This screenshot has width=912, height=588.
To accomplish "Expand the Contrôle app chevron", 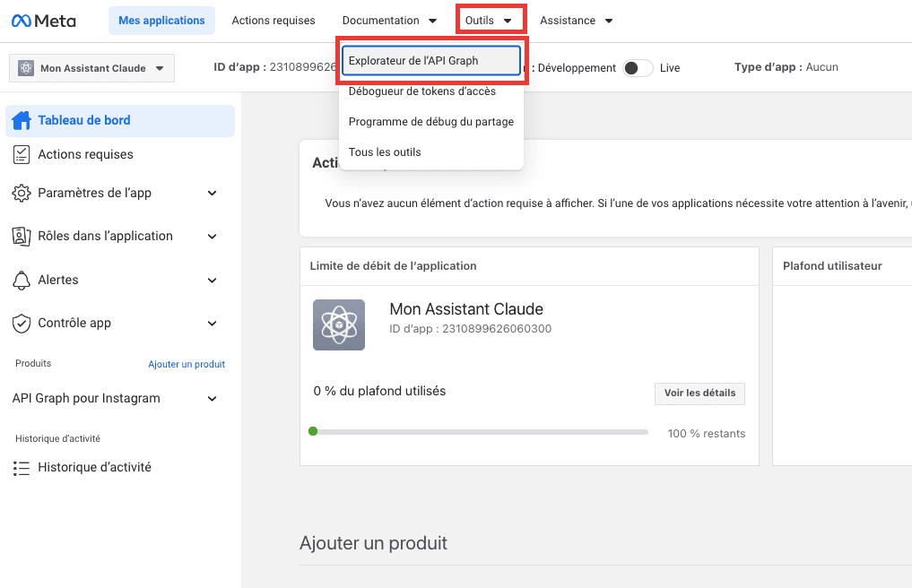I will (x=213, y=324).
